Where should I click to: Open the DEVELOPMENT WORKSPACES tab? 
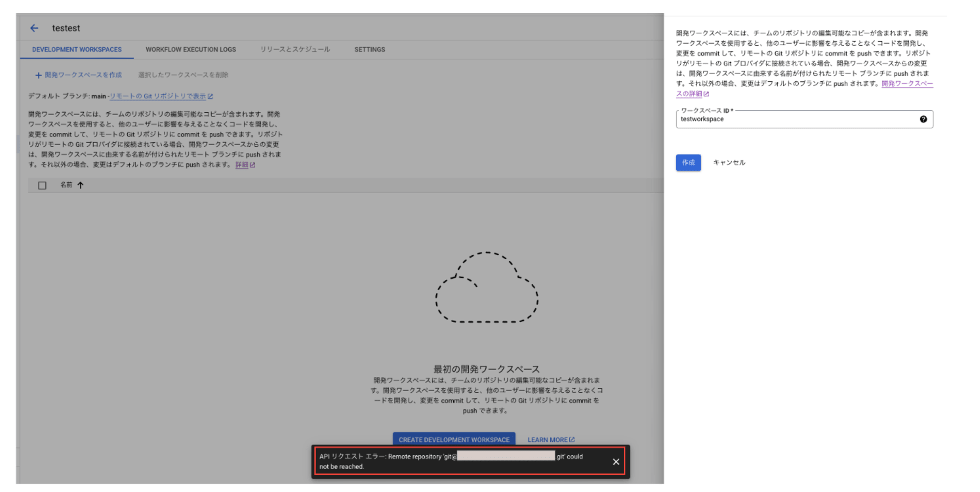77,49
